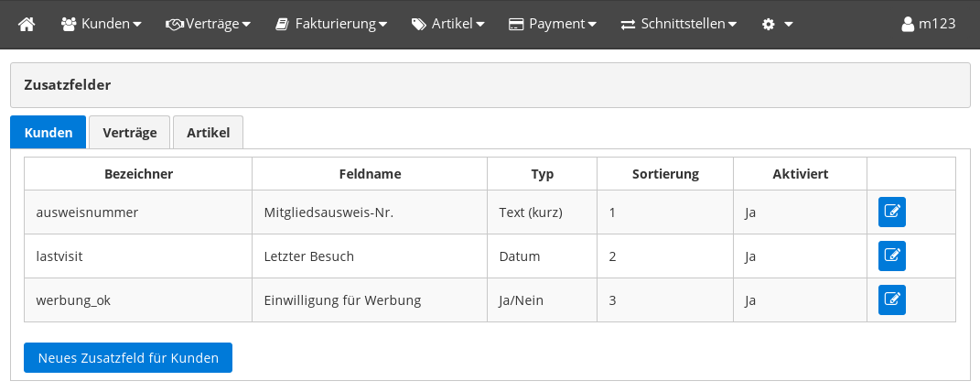Open the Schnittstellen dropdown menu
The width and height of the screenshot is (980, 392).
point(678,24)
